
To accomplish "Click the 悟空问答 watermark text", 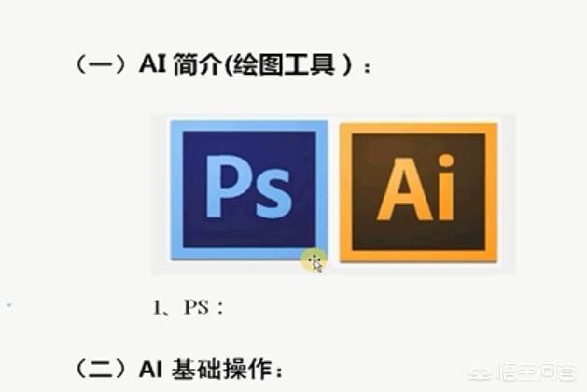I will 536,371.
